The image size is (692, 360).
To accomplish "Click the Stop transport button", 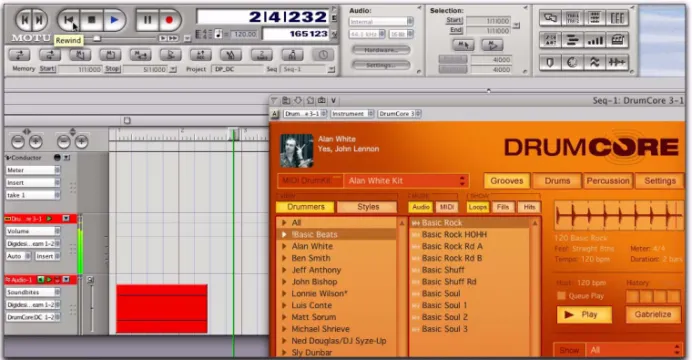I will [x=91, y=20].
